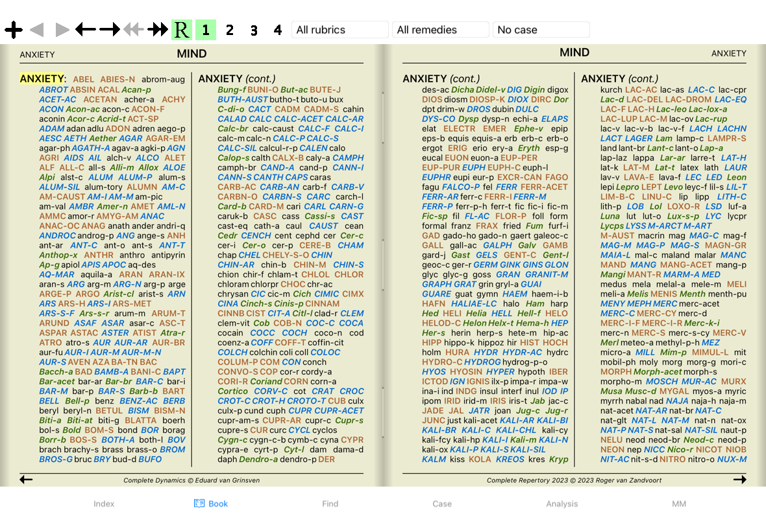Select remedy grade level 2

(x=230, y=30)
